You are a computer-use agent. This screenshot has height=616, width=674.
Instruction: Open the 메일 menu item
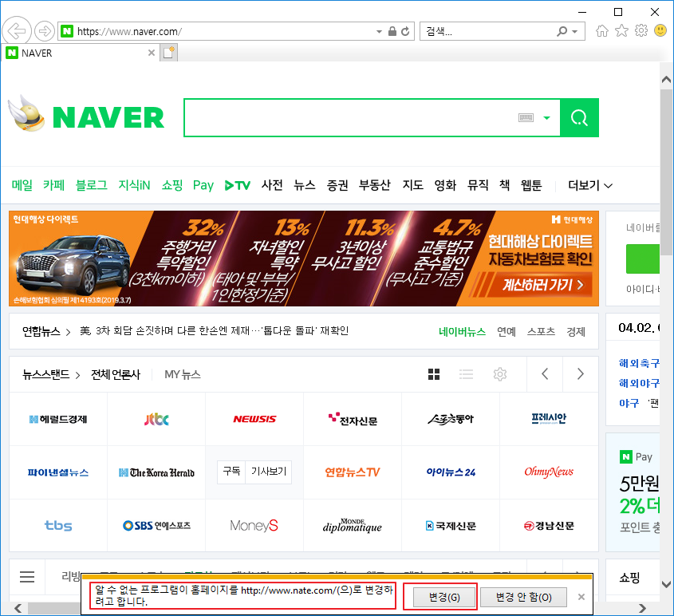pos(22,185)
